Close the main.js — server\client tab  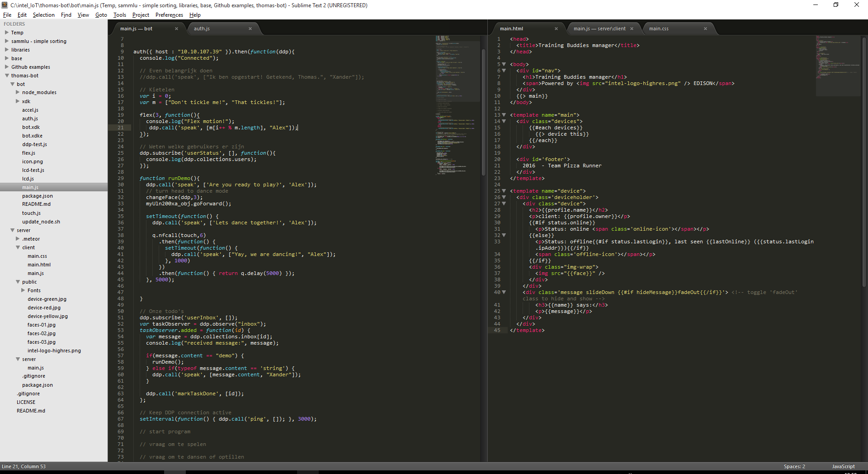point(632,28)
